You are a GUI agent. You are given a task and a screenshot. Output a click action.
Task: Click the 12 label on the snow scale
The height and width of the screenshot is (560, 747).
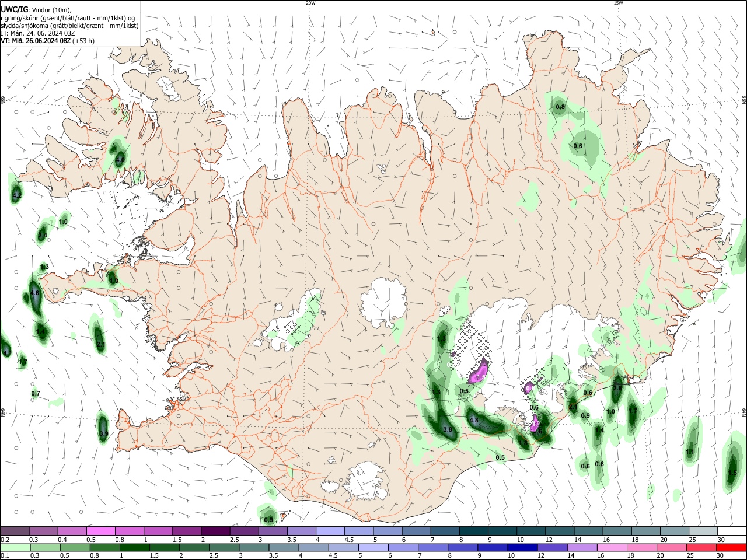coord(549,540)
